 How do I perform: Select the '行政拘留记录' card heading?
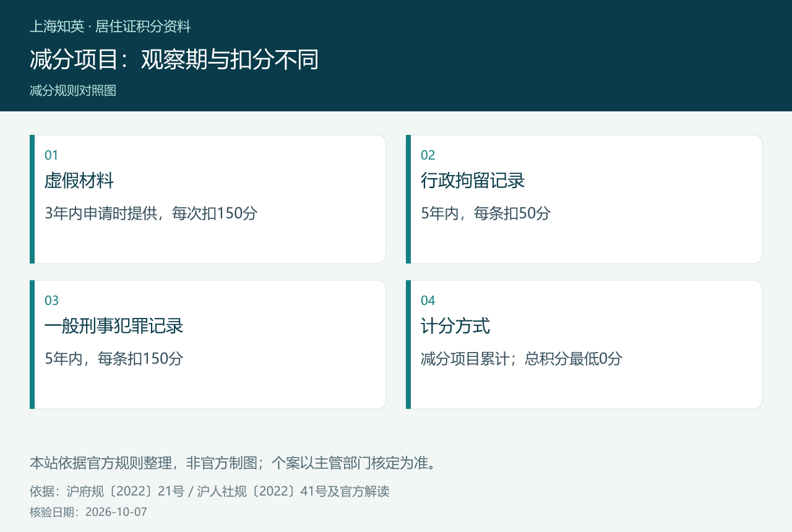(473, 181)
